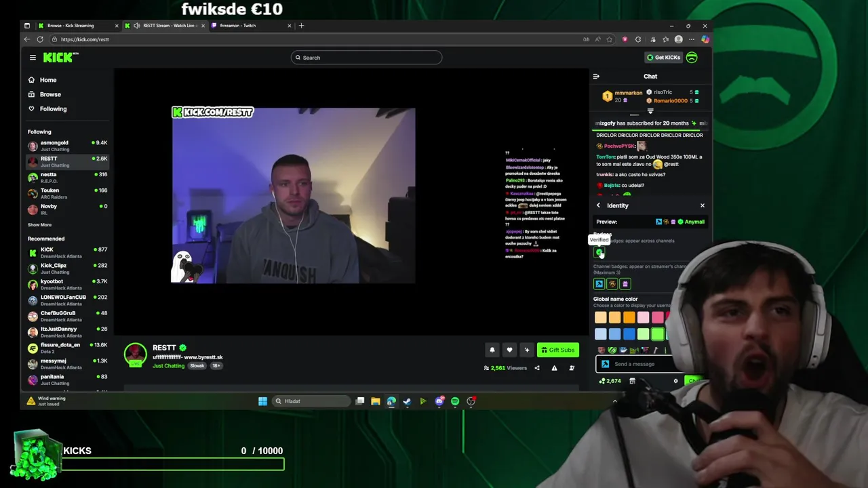Viewport: 868px width, 488px height.
Task: Open Following in the sidebar
Action: tap(53, 108)
